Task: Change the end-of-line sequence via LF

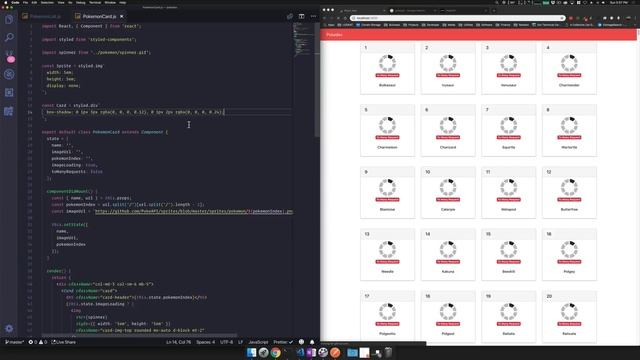Action: click(x=240, y=342)
